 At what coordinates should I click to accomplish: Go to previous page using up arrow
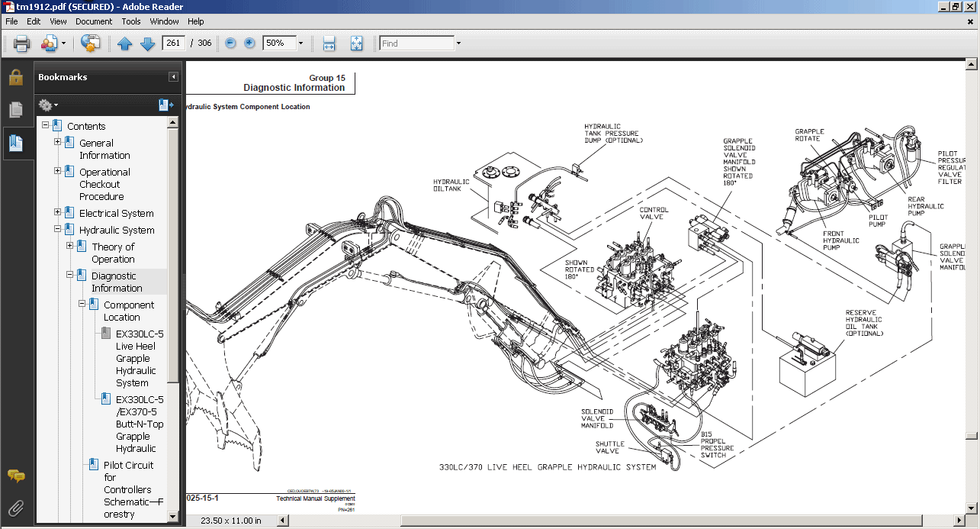coord(124,44)
